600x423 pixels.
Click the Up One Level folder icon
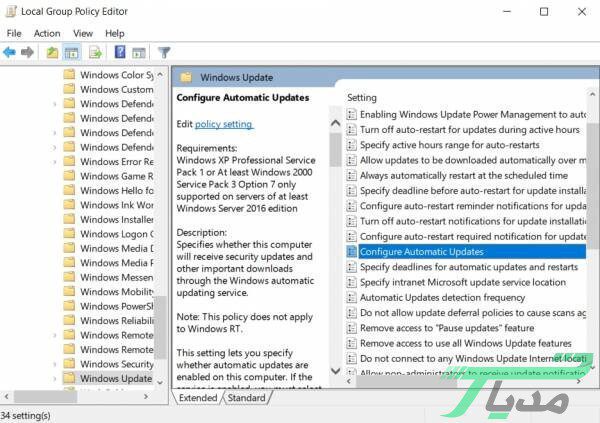52,52
